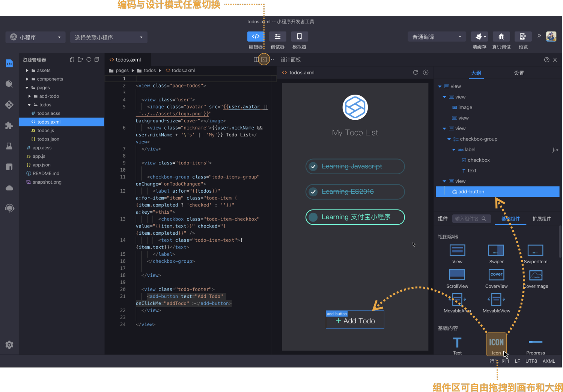Toggle design mode via the highlighted panel icon
The image size is (563, 392).
point(264,59)
